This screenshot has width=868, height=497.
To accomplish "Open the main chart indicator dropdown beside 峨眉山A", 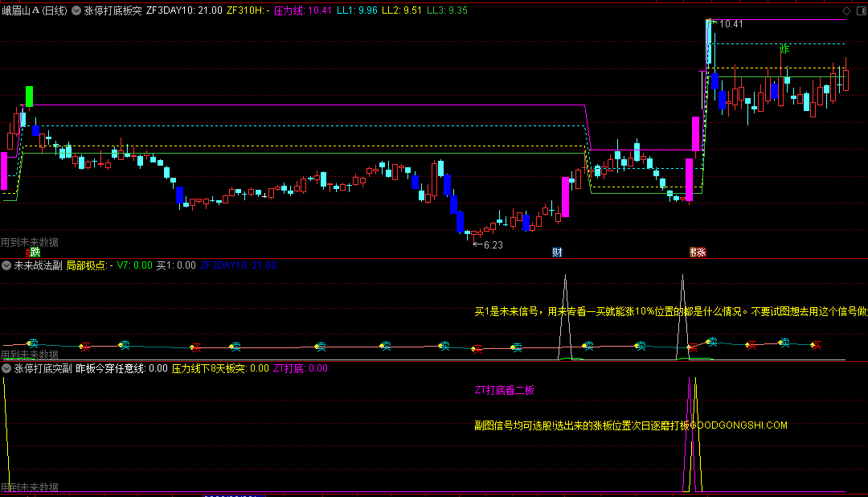I will [76, 10].
